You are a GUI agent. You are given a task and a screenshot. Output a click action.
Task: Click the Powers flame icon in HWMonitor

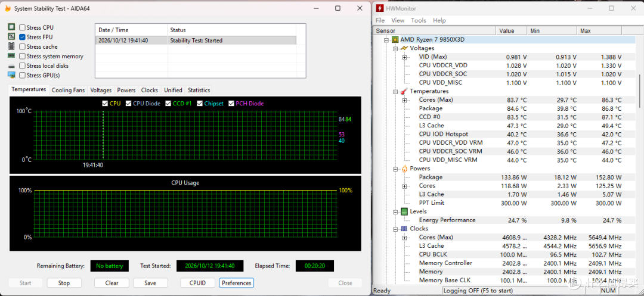click(x=404, y=169)
